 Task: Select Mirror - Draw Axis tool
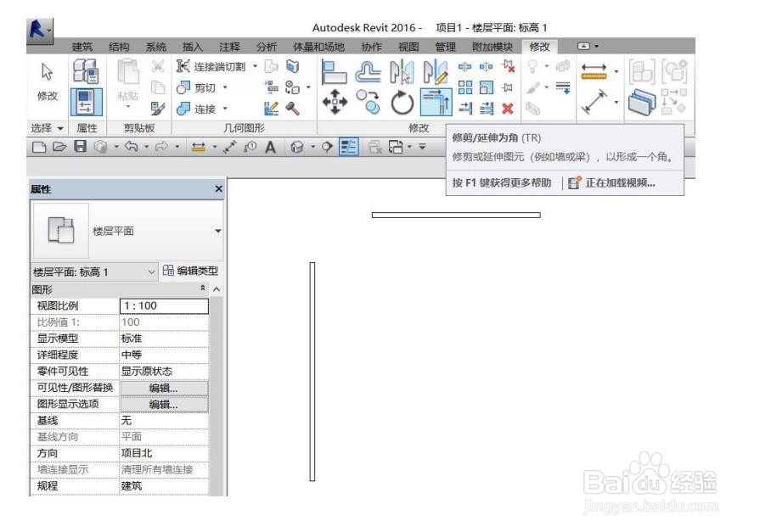click(x=436, y=72)
